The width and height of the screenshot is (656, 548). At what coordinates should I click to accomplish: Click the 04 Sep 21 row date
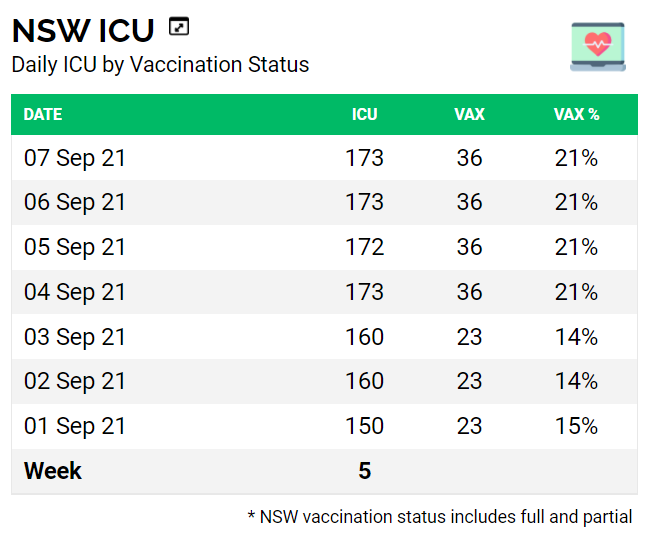coord(75,292)
